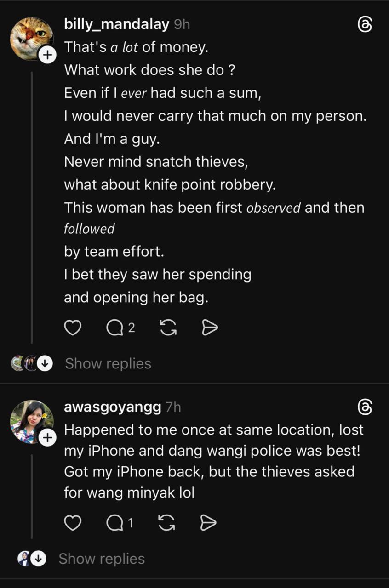Screen dimensions: 389x588
Task: Click the down arrow below billy_mandalay's thread
Action: (45, 363)
